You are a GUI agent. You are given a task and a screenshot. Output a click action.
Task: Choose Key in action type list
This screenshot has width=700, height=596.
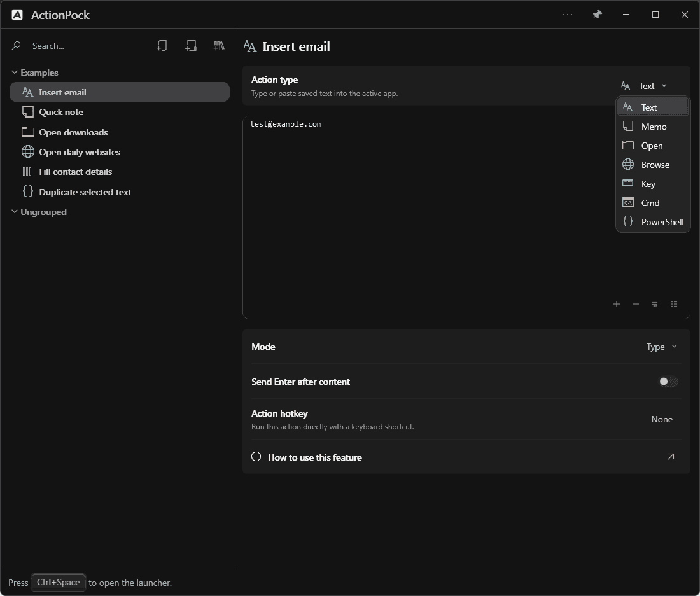tap(653, 184)
